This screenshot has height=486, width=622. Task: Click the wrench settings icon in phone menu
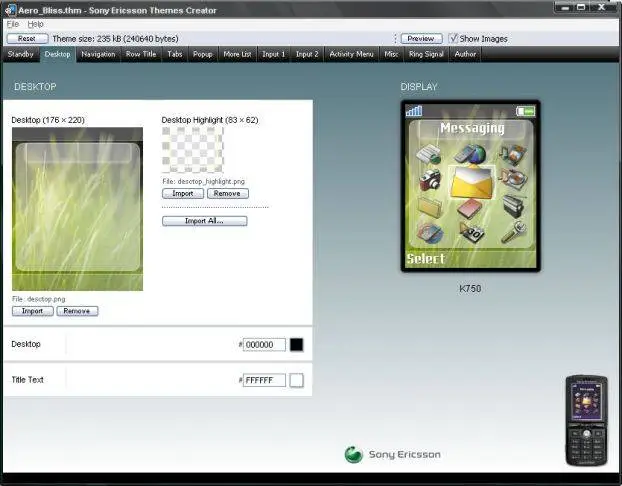[x=514, y=232]
